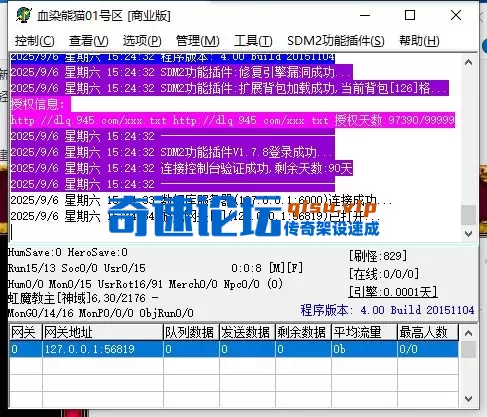487x417 pixels.
Task: Click the application icon in title bar
Action: point(23,15)
